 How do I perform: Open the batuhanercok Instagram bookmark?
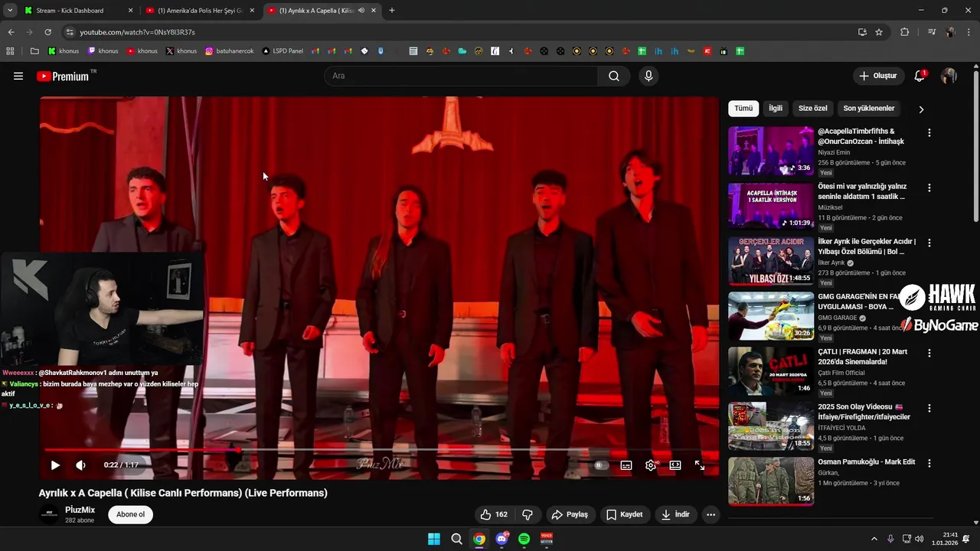click(x=229, y=51)
